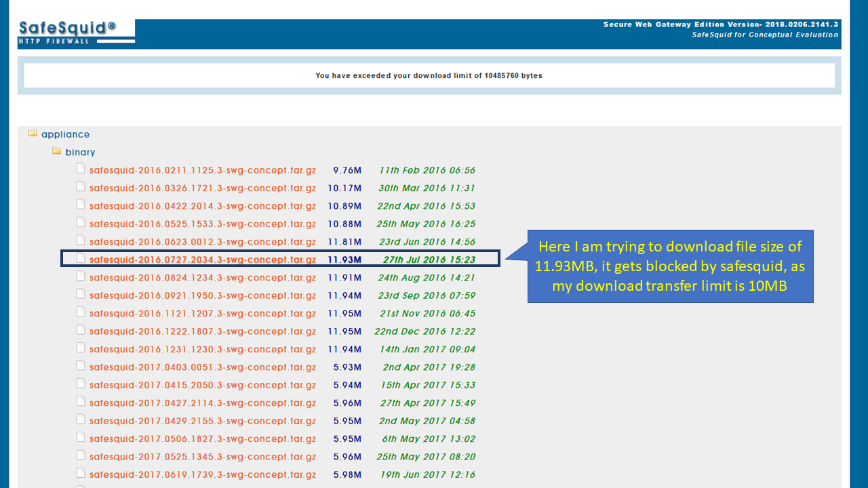Click the 10.17M file size

click(x=344, y=188)
